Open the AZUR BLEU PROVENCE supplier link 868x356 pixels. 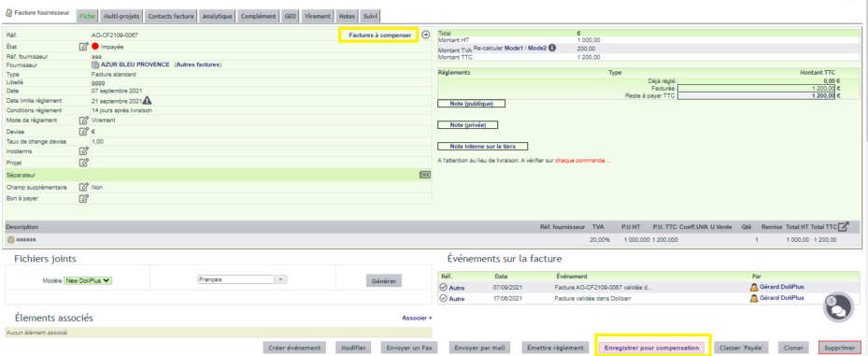click(x=135, y=64)
